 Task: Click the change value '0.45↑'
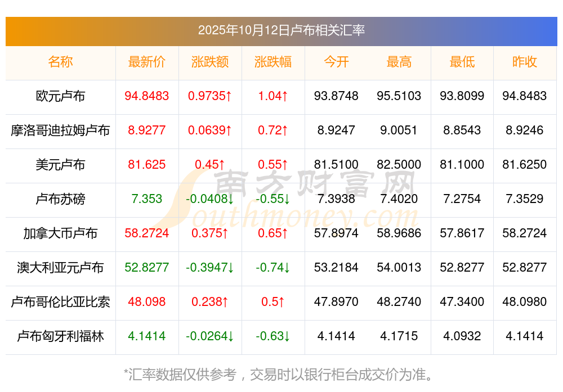(x=209, y=164)
